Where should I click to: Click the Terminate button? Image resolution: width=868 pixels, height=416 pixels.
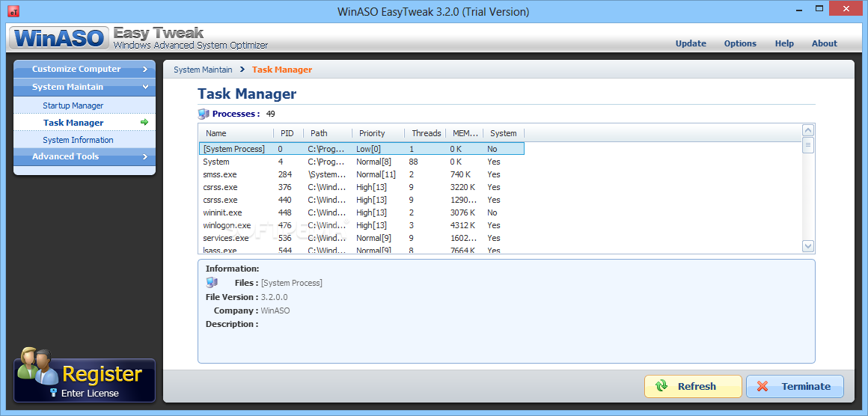click(x=795, y=386)
